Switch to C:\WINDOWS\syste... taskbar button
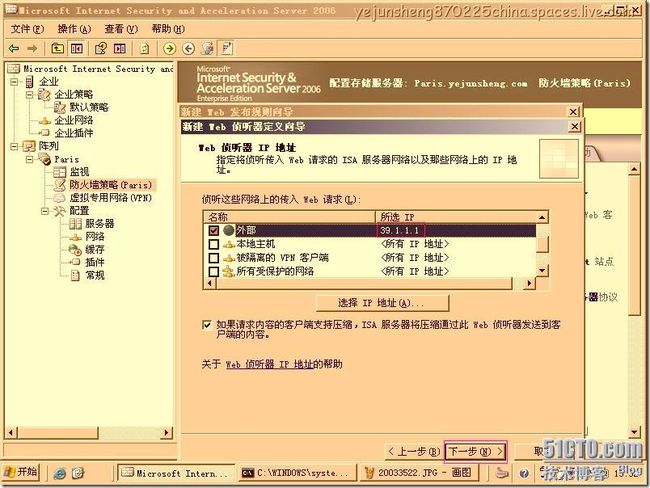The height and width of the screenshot is (488, 650). click(x=297, y=473)
